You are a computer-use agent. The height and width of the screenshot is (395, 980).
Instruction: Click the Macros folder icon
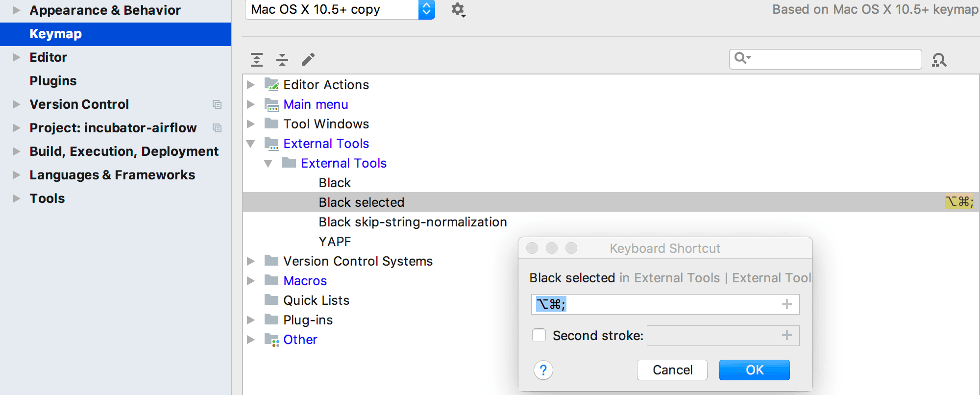(x=271, y=280)
